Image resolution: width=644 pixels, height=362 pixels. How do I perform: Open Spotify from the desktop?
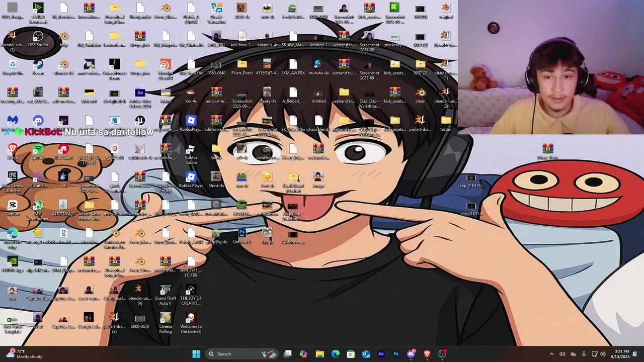[x=38, y=151]
